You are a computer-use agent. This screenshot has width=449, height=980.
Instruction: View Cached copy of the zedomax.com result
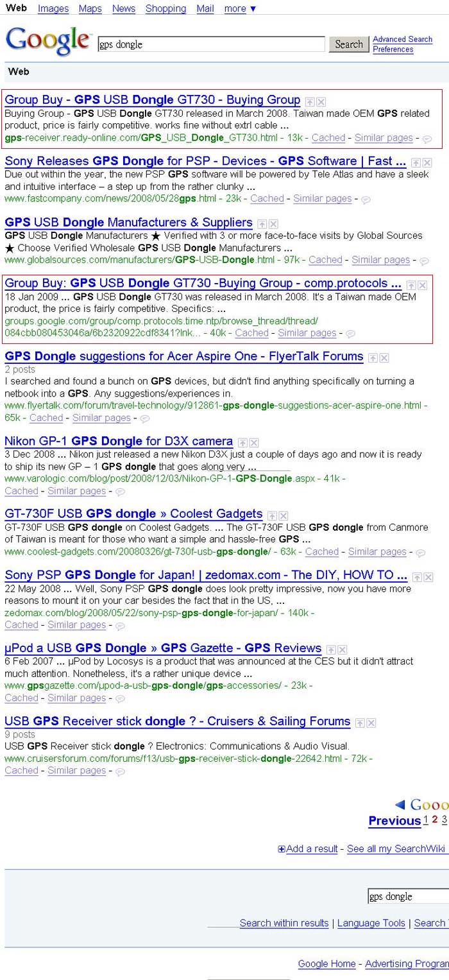21,625
